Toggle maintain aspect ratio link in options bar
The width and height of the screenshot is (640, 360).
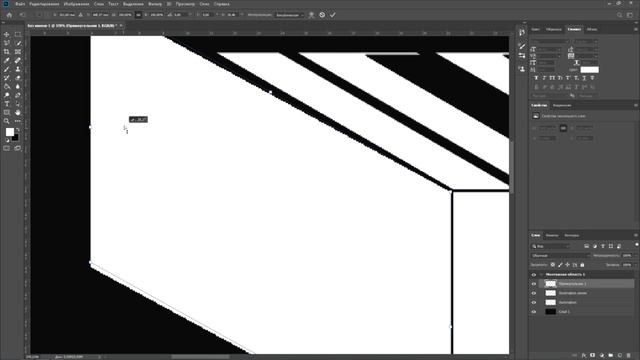pyautogui.click(x=138, y=15)
